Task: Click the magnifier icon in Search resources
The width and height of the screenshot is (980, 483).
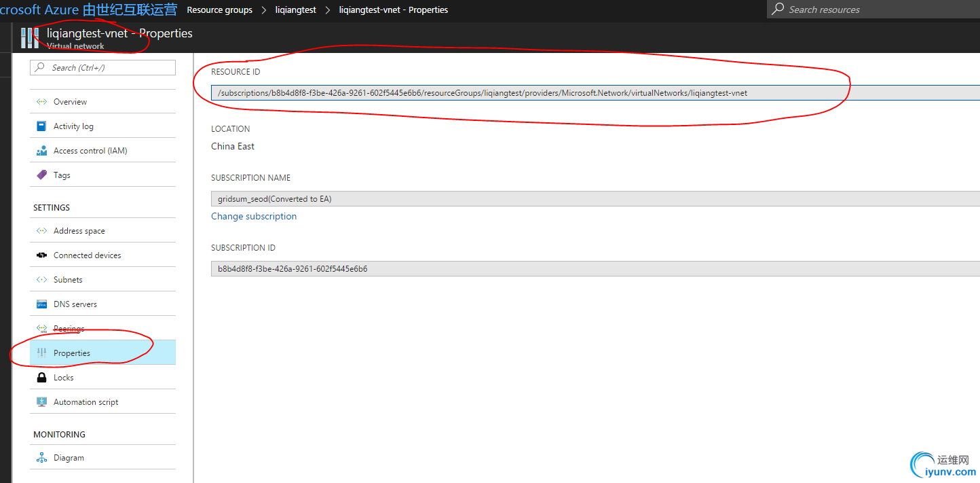Action: tap(778, 9)
